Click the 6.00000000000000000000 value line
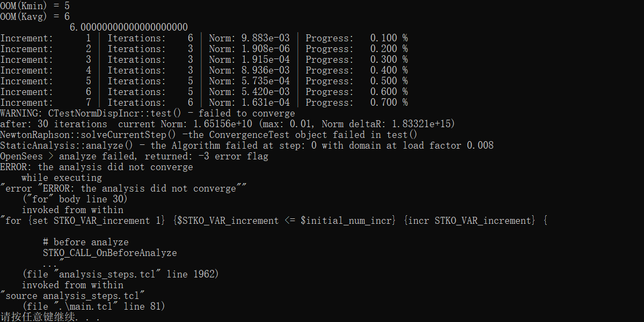 point(129,27)
